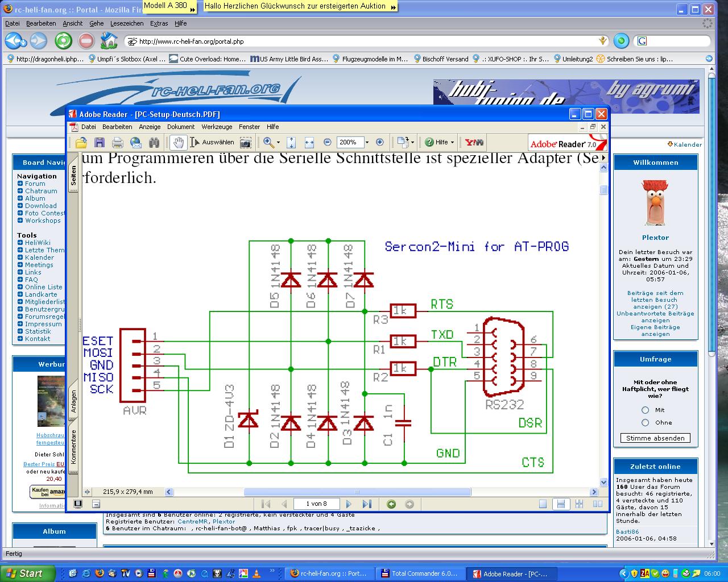The image size is (728, 582).
Task: Switch to the Seiten side panel tab
Action: pyautogui.click(x=73, y=176)
